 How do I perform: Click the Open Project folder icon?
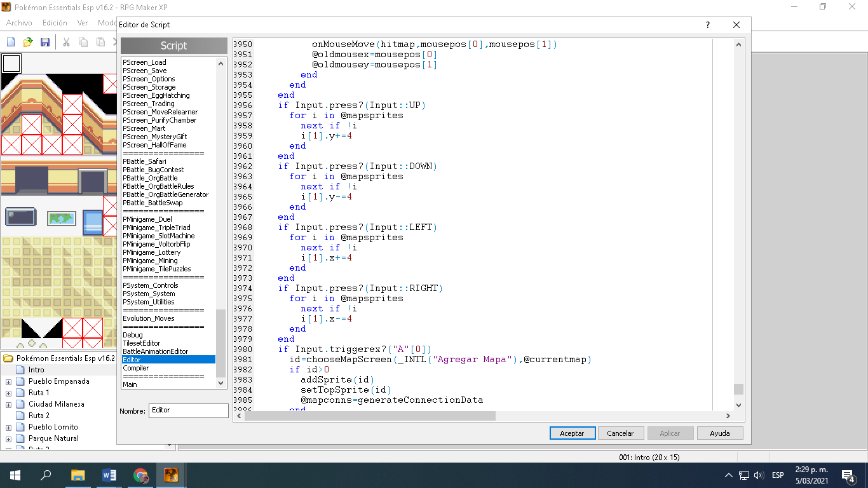pos(28,42)
